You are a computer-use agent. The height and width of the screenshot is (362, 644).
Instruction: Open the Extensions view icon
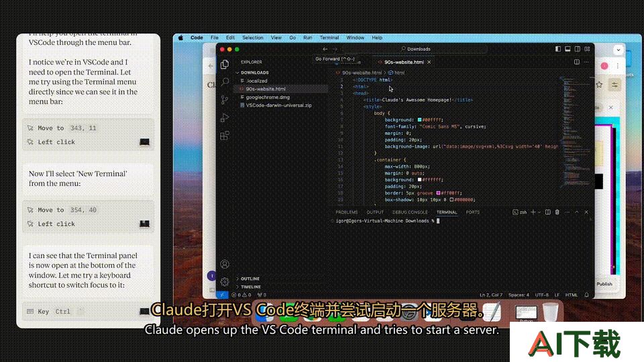pos(225,135)
